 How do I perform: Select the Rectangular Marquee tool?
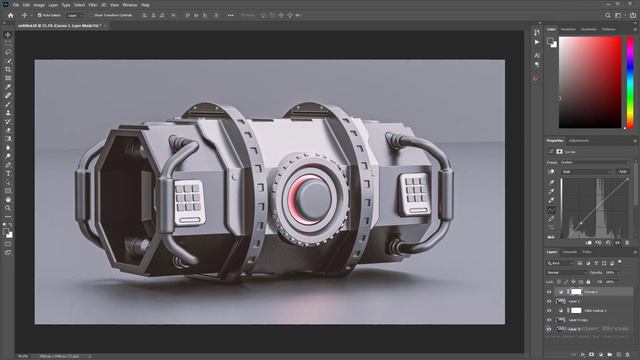8,44
